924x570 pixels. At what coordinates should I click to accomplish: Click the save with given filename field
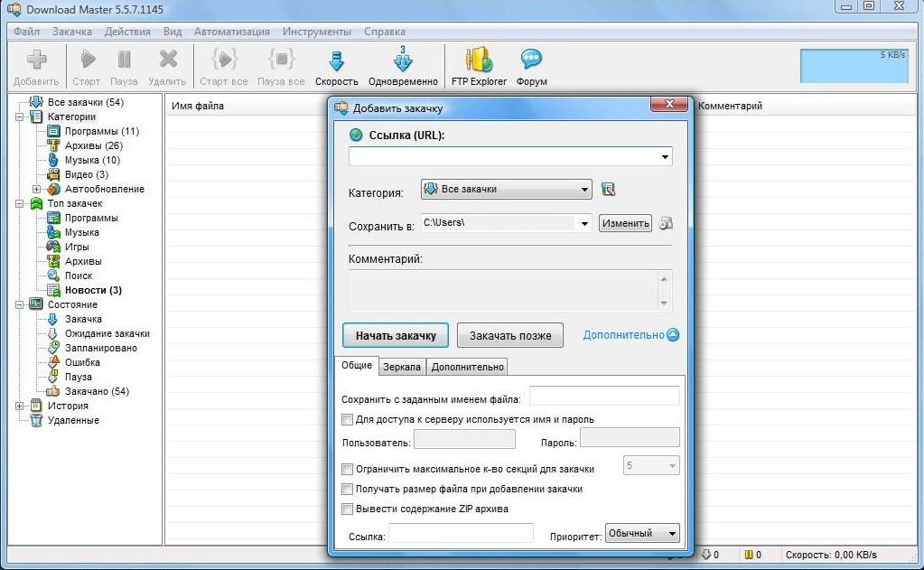(604, 397)
